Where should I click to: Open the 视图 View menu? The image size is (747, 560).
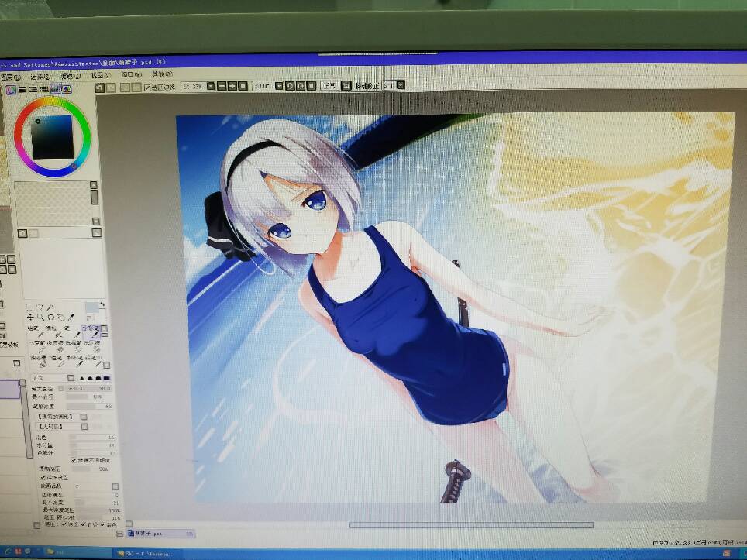tap(101, 76)
